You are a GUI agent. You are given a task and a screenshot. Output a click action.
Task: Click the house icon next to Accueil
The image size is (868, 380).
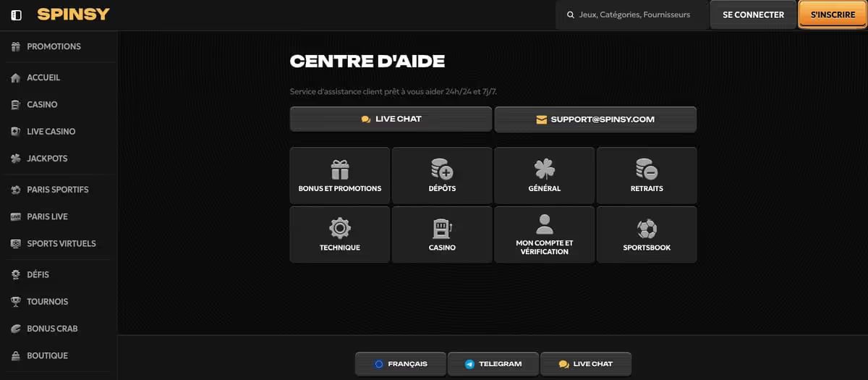click(x=16, y=77)
